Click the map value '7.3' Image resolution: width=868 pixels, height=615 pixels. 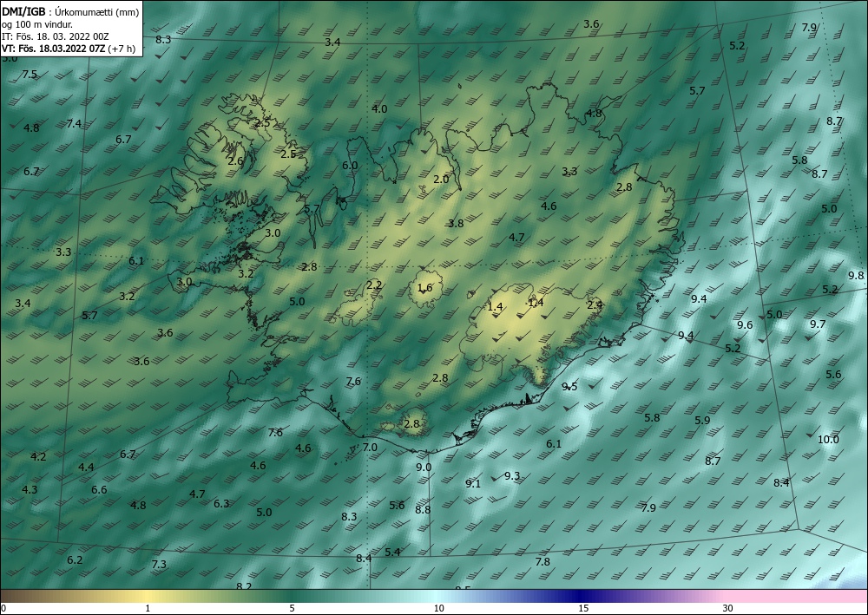pos(159,564)
